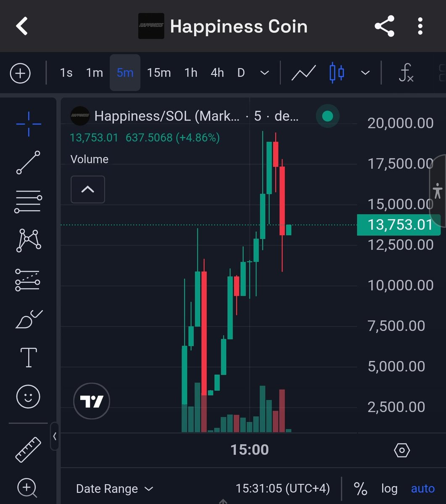Image resolution: width=446 pixels, height=504 pixels.
Task: Open the emoji icons tool
Action: (x=28, y=396)
